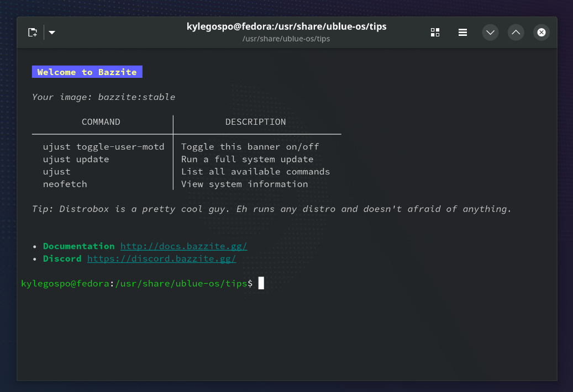
Task: Click the COMMAND column header
Action: point(101,122)
